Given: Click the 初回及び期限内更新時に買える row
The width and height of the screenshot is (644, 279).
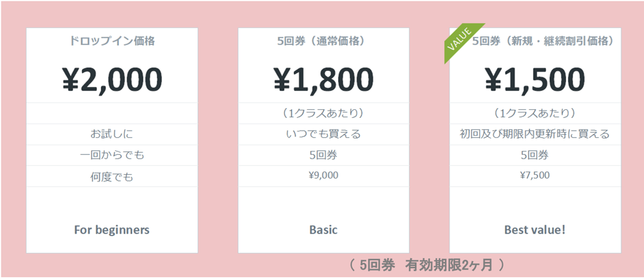Looking at the screenshot, I should point(535,135).
